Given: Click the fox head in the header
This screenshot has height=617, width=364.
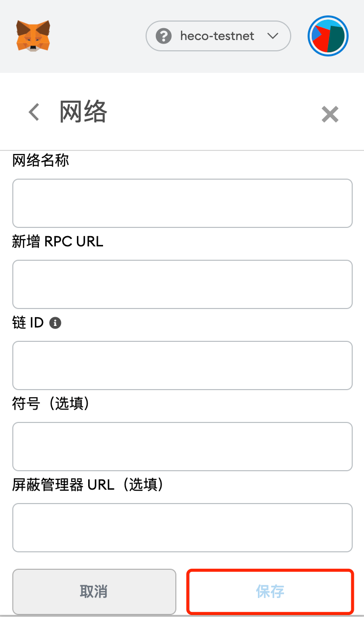Looking at the screenshot, I should (32, 36).
